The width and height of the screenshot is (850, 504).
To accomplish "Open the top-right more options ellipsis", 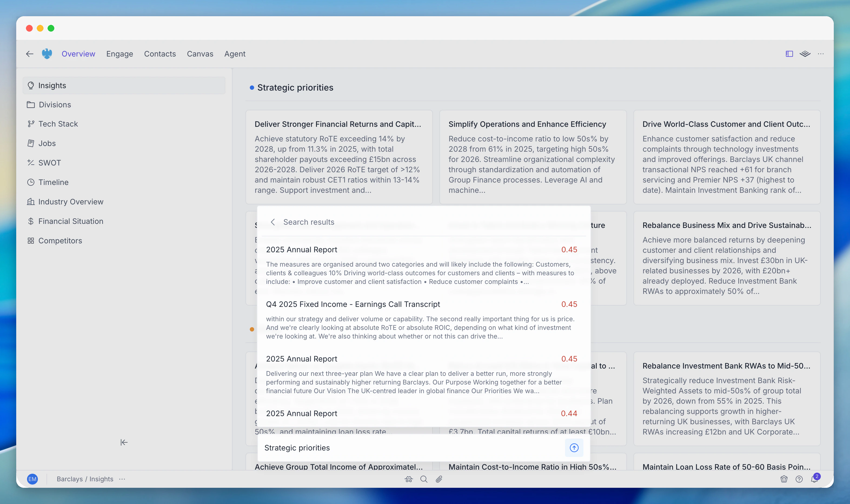I will [821, 54].
